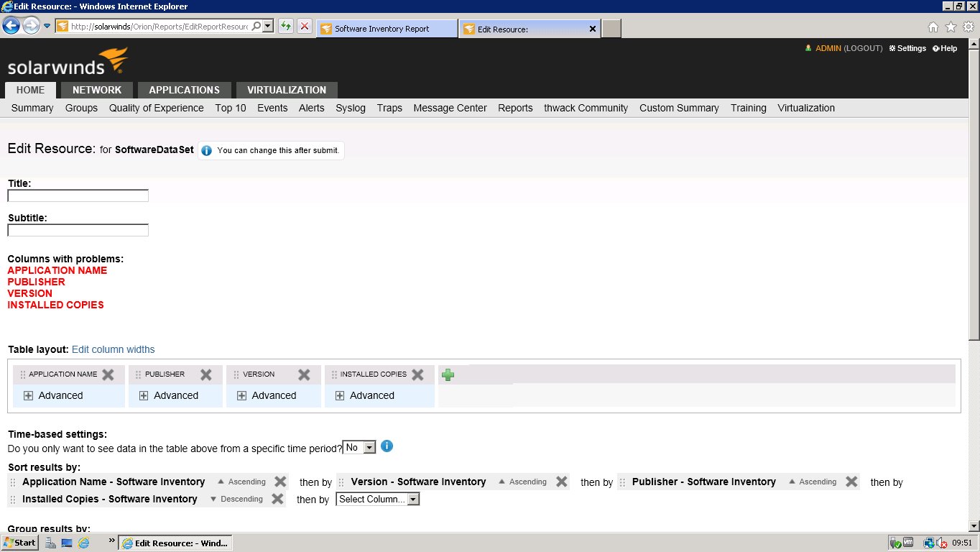Open Custom Summary view
This screenshot has width=980, height=552.
coord(679,108)
